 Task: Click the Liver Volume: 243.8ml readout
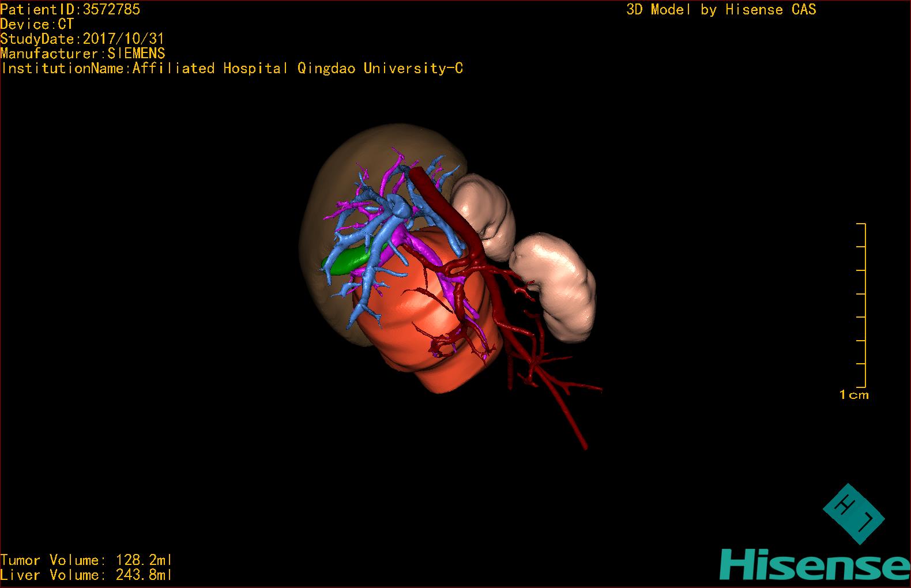(86, 575)
